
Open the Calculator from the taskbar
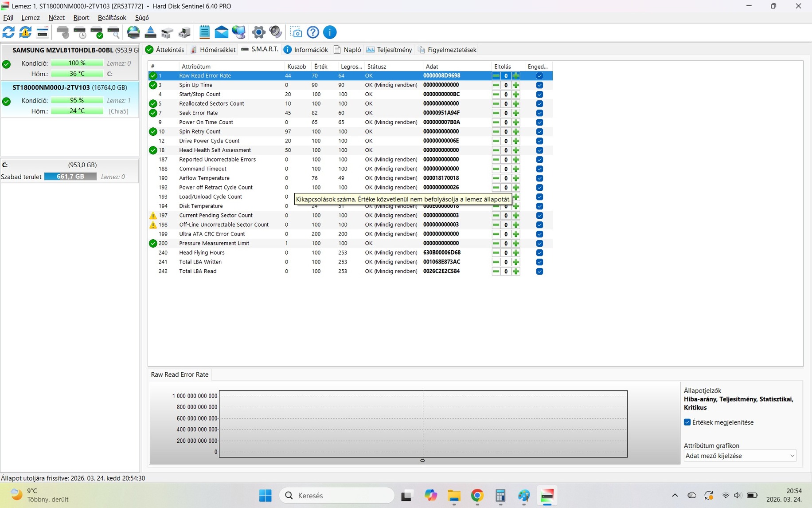(500, 496)
